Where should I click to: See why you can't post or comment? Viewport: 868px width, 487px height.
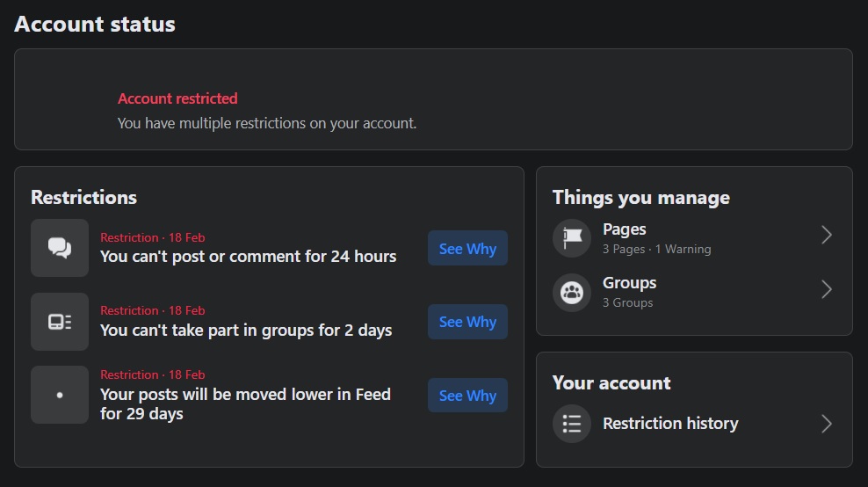pyautogui.click(x=467, y=248)
